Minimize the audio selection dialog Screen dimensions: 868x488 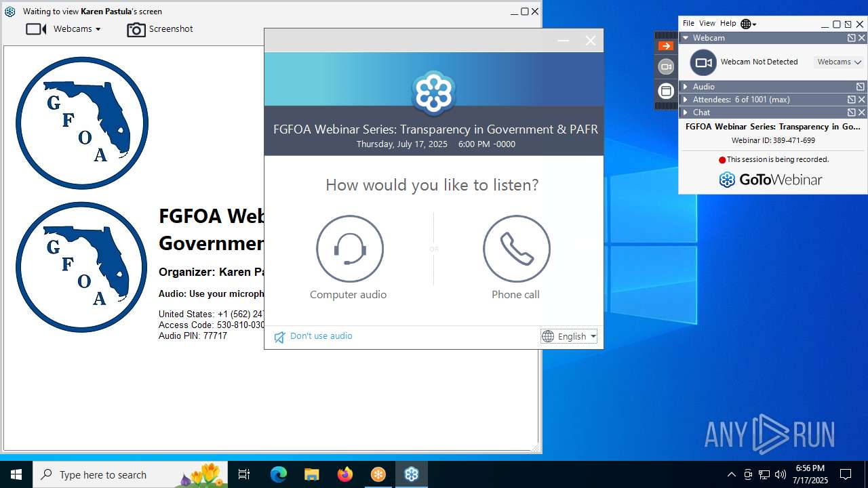(563, 41)
